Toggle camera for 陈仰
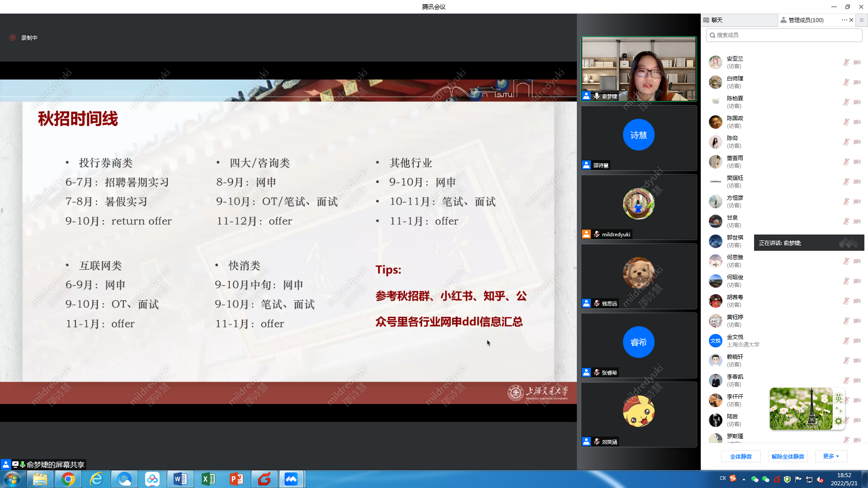Screen dimensions: 868x488 coord(857,142)
